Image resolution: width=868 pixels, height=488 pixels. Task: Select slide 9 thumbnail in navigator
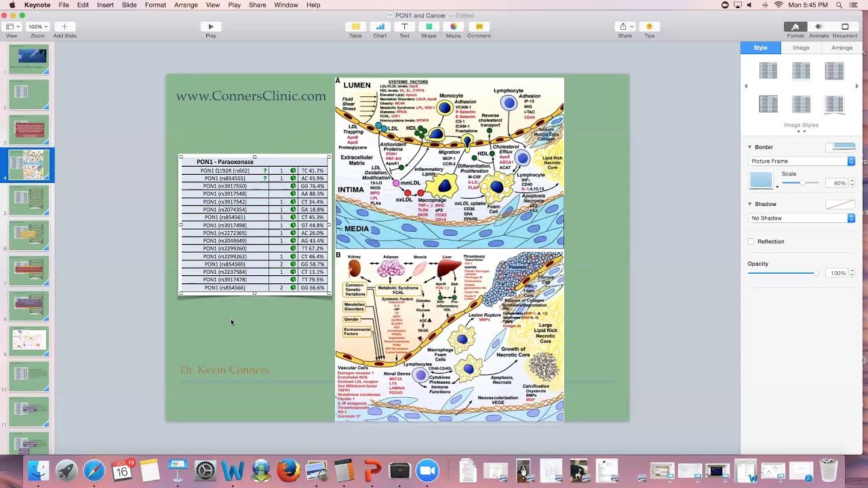[x=29, y=340]
